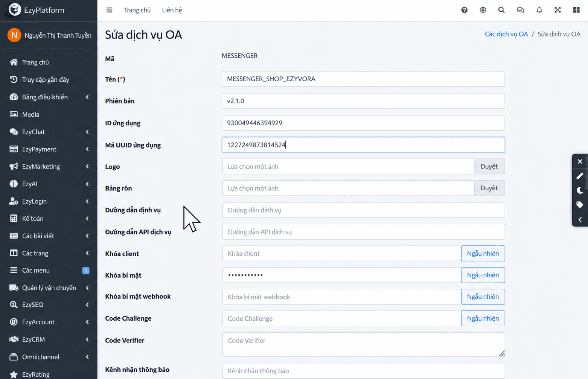Open the search magnifier icon
588x379 pixels.
[x=501, y=10]
